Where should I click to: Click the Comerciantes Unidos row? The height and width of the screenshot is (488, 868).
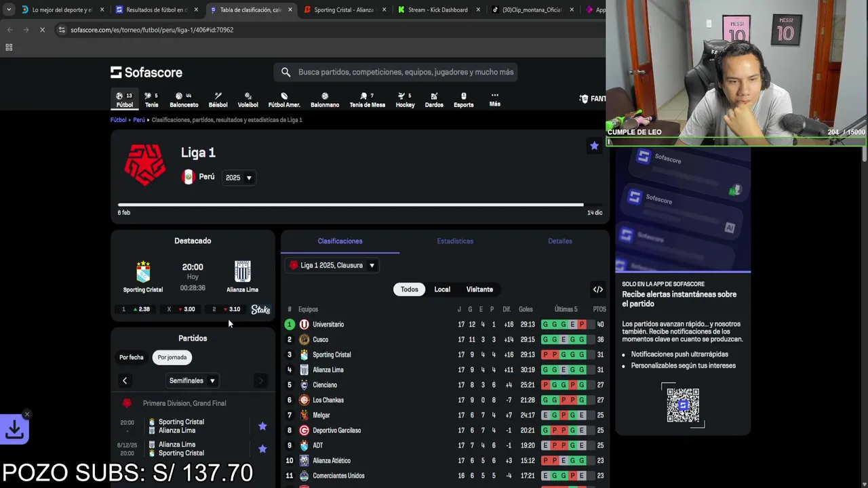click(x=446, y=476)
